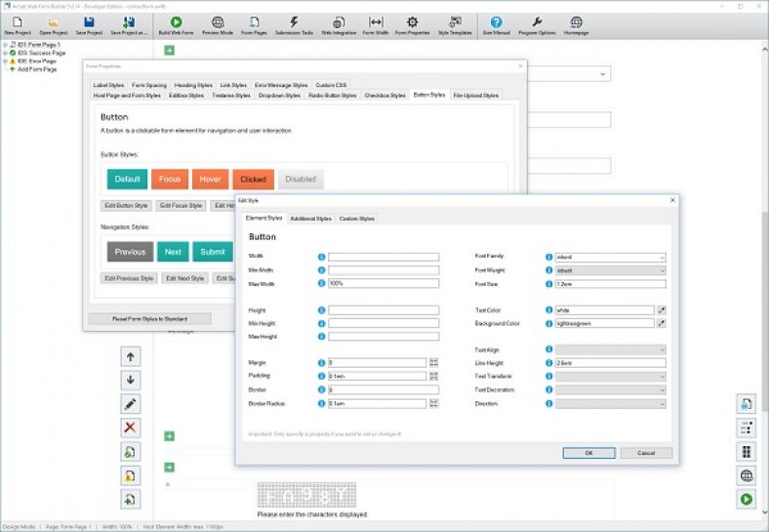
Task: Click the New Project toolbar icon
Action: pos(18,22)
